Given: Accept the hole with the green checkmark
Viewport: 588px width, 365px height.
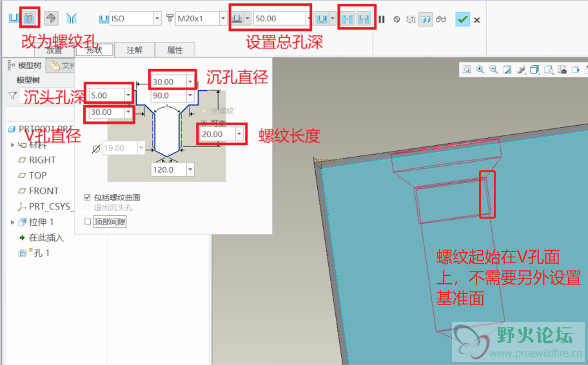Looking at the screenshot, I should [x=462, y=19].
